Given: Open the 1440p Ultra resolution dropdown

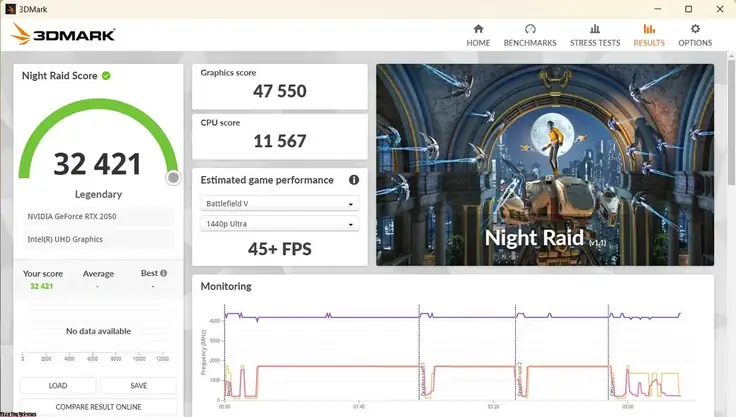Looking at the screenshot, I should pyautogui.click(x=280, y=224).
